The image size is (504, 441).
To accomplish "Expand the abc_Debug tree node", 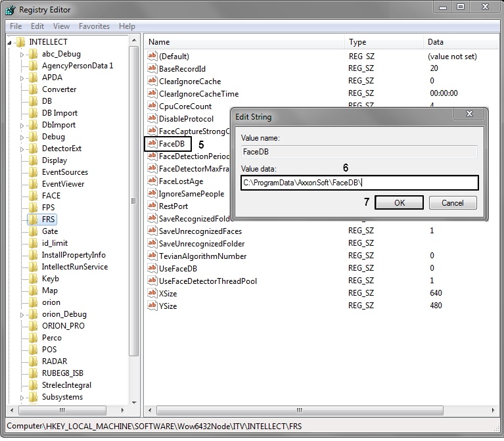I will (22, 54).
